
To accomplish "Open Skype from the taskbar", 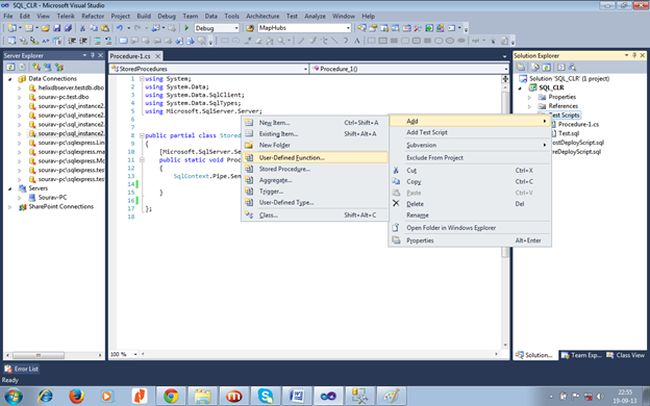I will pyautogui.click(x=265, y=396).
